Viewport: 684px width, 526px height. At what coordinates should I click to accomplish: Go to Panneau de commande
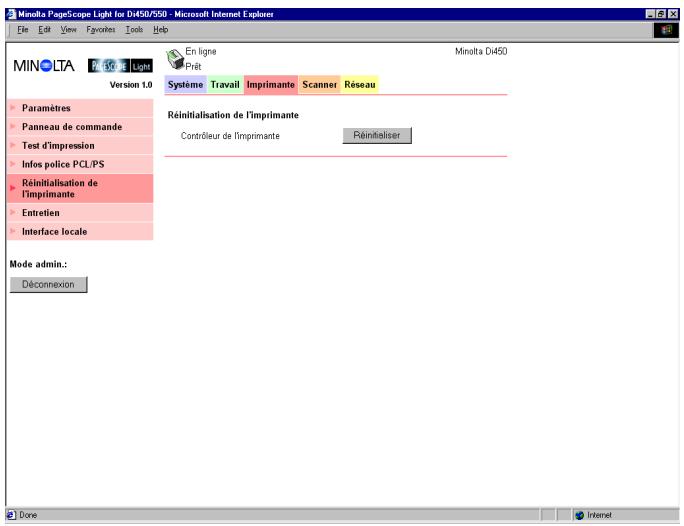(x=80, y=126)
